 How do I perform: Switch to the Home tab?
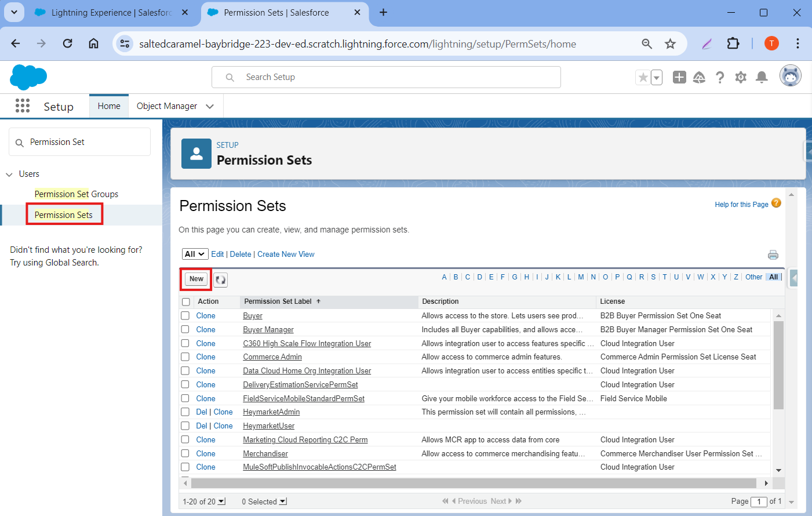point(109,106)
